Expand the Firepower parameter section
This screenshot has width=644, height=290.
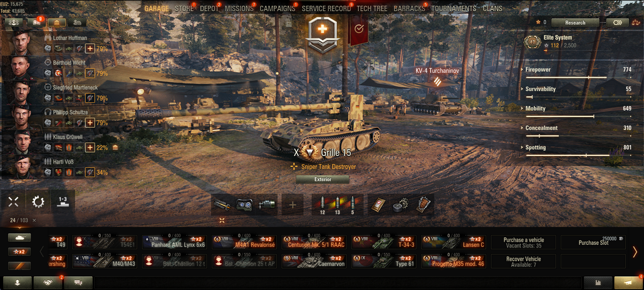(578, 70)
